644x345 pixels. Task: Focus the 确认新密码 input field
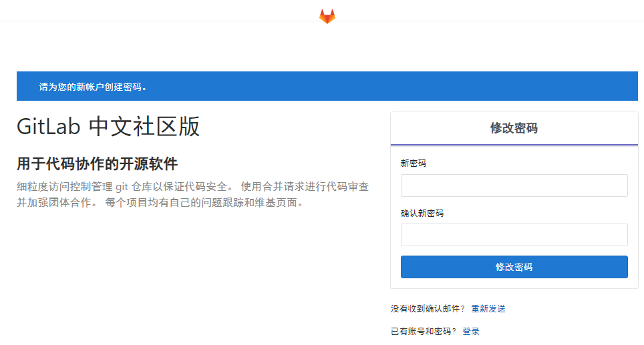514,235
